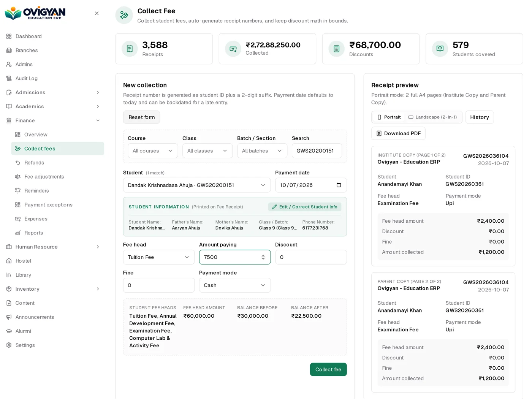Click the Library books icon
This screenshot has height=399, width=532.
point(9,275)
